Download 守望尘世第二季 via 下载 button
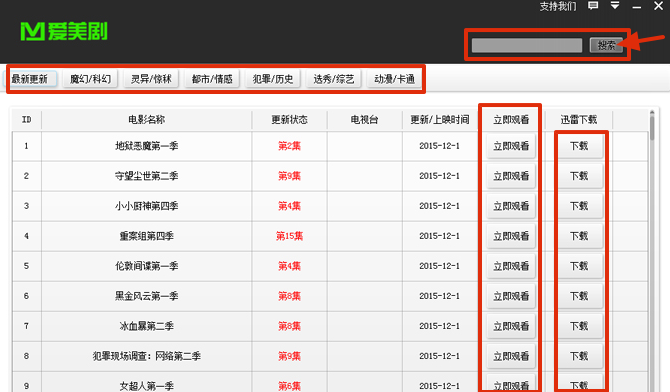 (579, 176)
